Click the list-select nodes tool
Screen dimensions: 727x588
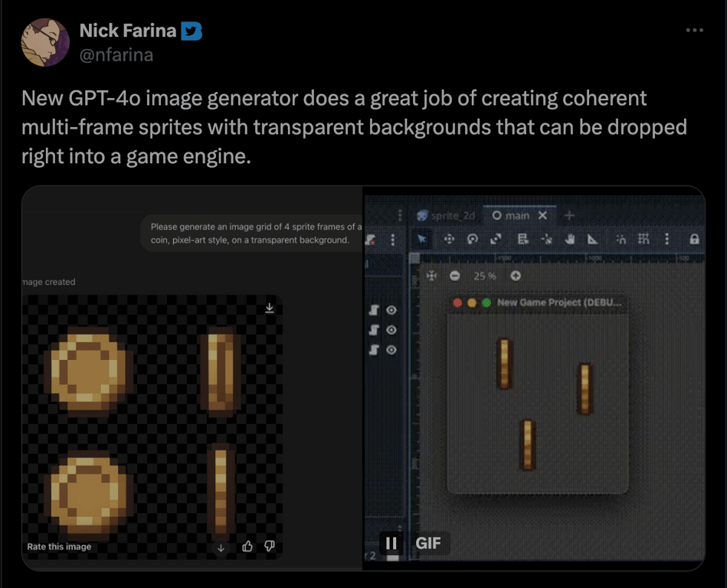[523, 239]
